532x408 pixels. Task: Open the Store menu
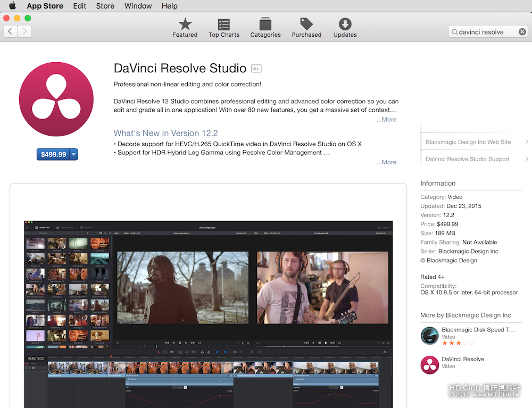105,6
